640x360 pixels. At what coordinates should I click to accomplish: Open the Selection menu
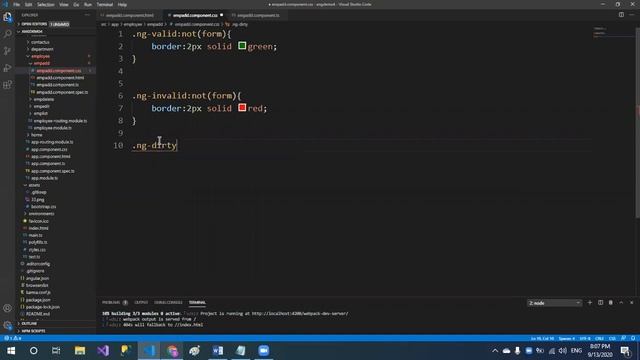tap(46, 4)
